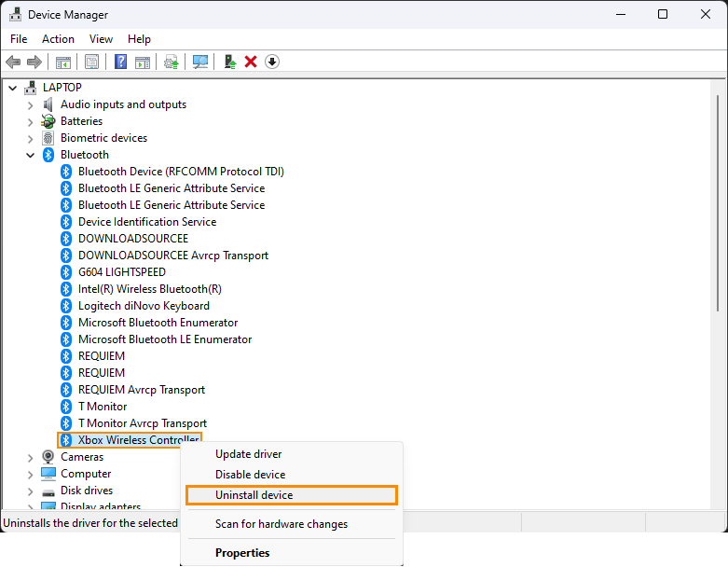728x567 pixels.
Task: Open the Help menu
Action: (139, 39)
